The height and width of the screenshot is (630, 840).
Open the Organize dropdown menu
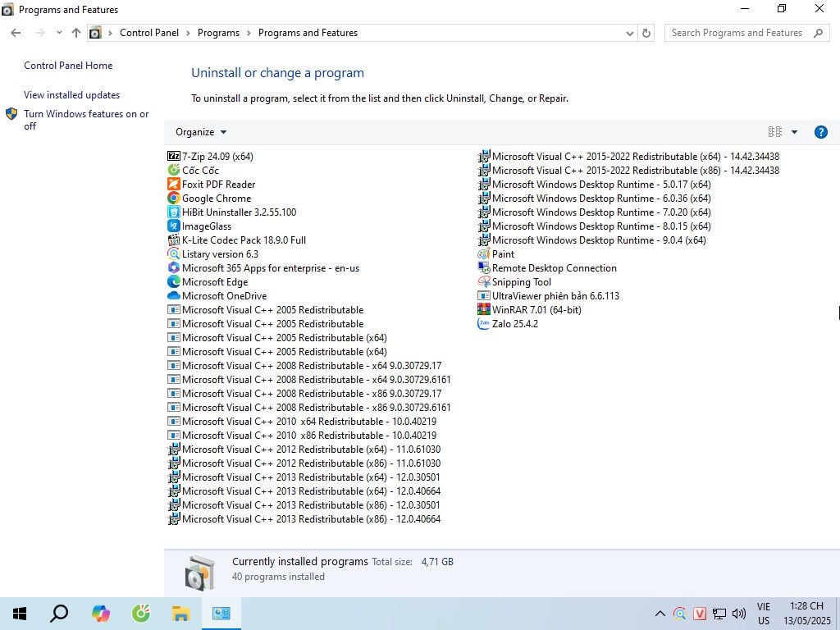tap(201, 132)
